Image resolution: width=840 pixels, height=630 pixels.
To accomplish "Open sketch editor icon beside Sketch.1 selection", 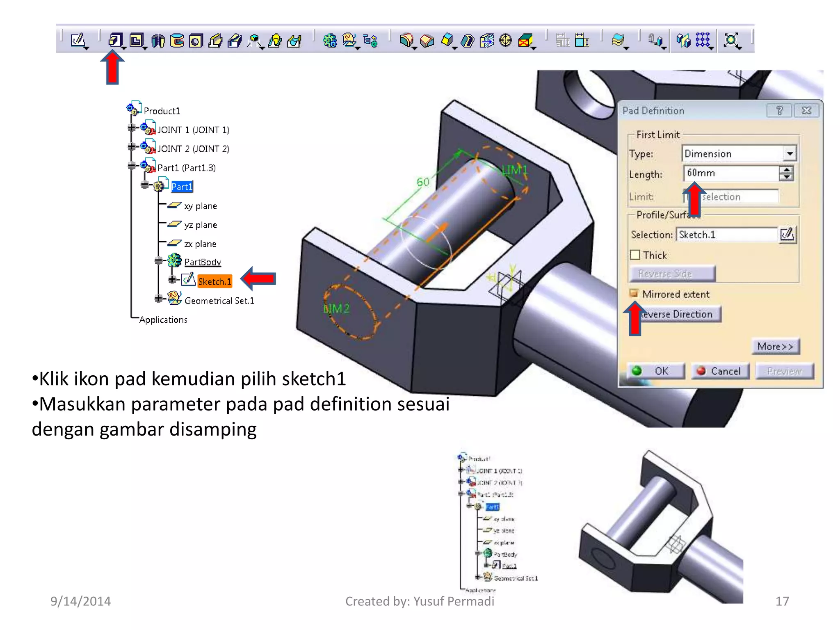I will [x=787, y=234].
